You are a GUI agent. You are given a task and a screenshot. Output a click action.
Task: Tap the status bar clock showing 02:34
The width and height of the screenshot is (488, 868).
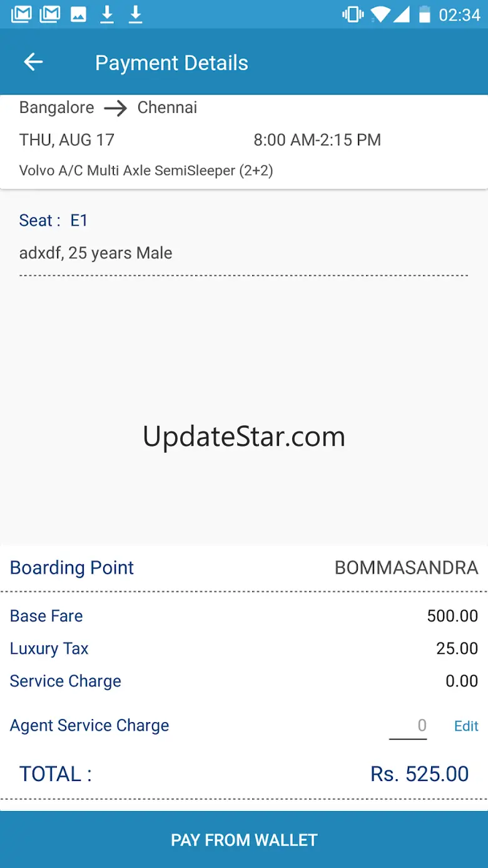click(x=459, y=14)
